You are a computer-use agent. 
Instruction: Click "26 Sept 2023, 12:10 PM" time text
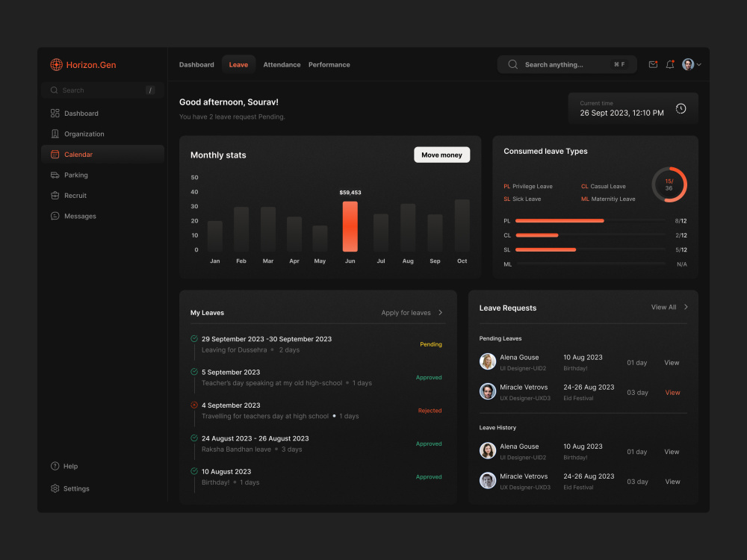pos(622,113)
